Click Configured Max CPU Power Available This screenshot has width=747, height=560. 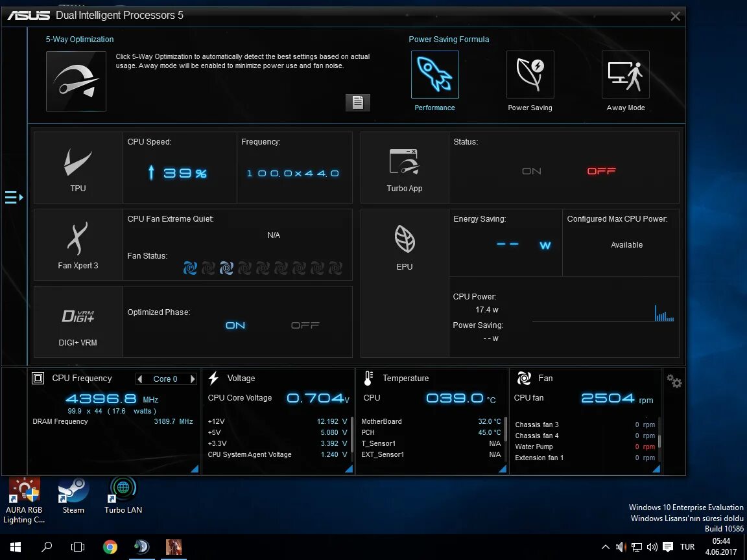point(627,245)
